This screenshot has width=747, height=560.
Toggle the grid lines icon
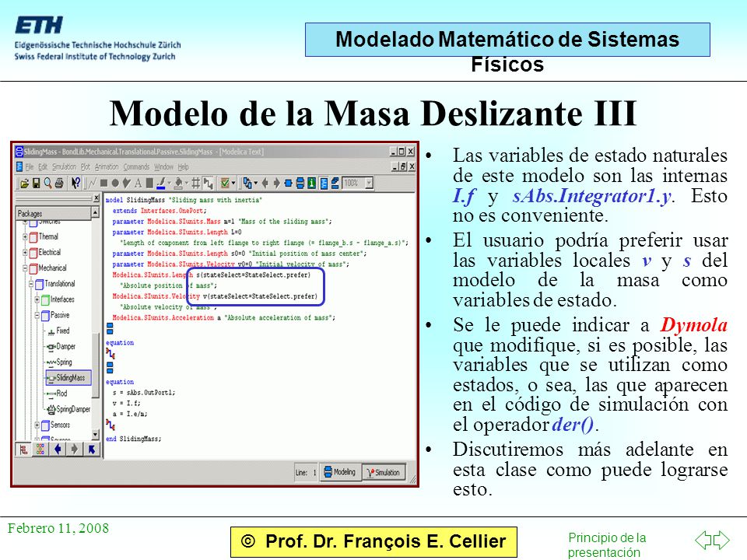(195, 183)
